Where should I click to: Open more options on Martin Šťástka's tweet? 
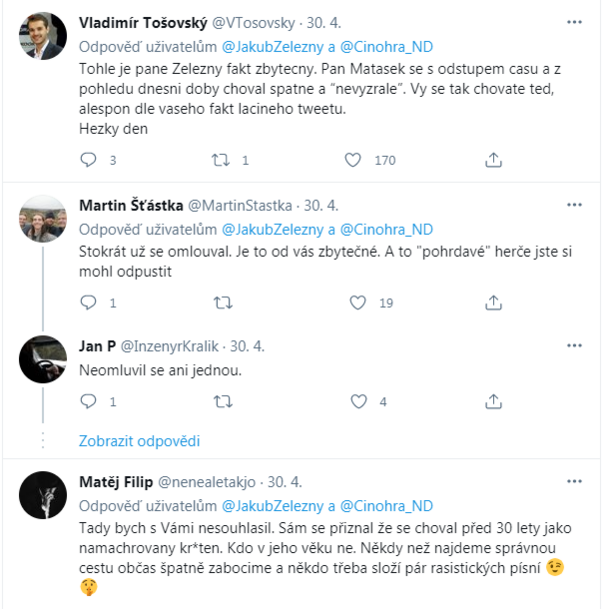click(573, 206)
